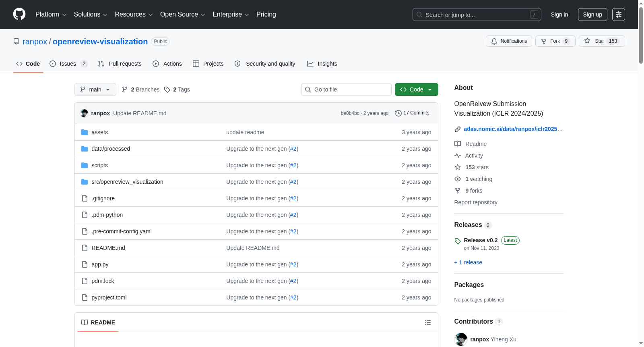Expand the Open Source menu
Viewport: 644px width, 347px height.
coord(183,15)
